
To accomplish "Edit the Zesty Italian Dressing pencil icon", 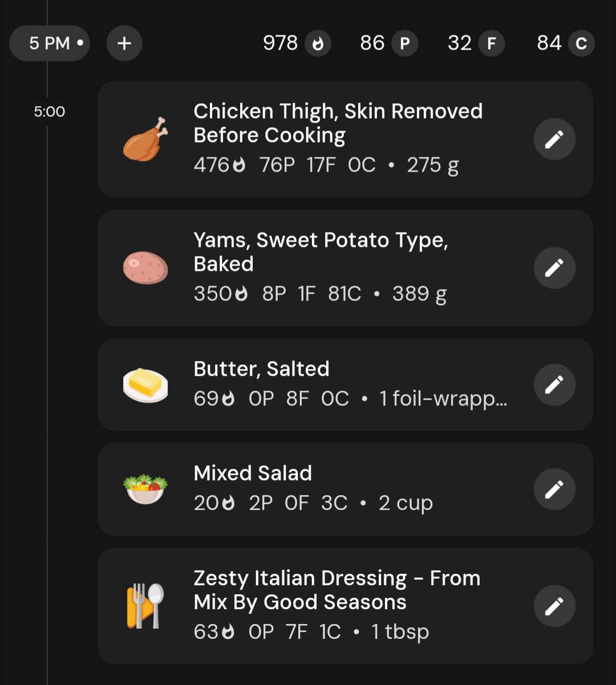I will (554, 606).
